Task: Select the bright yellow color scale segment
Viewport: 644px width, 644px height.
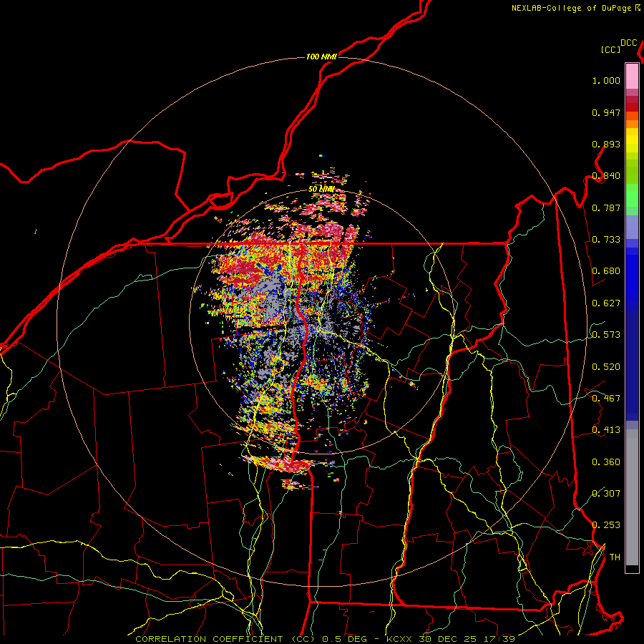Action: click(x=632, y=140)
